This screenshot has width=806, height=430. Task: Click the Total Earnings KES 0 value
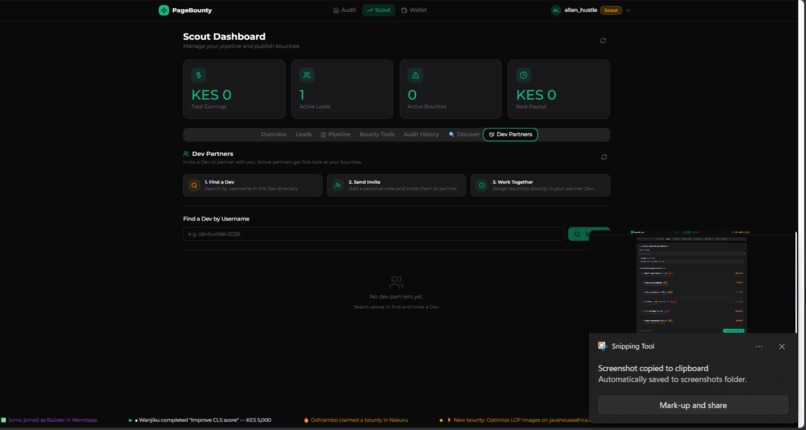coord(211,95)
